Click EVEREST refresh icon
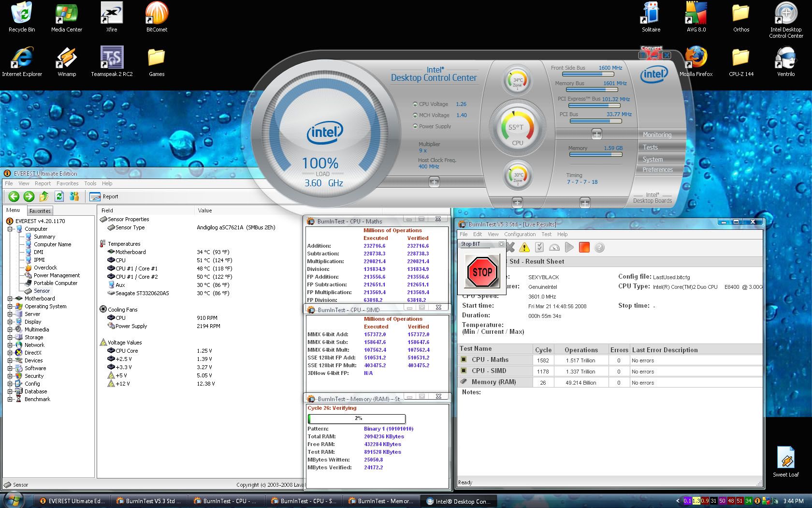812x508 pixels. [x=59, y=196]
